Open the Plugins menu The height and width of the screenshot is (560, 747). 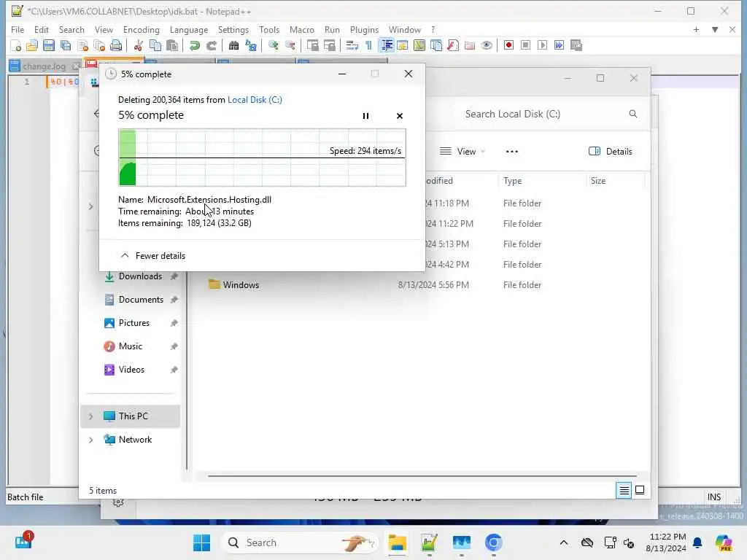click(x=364, y=29)
